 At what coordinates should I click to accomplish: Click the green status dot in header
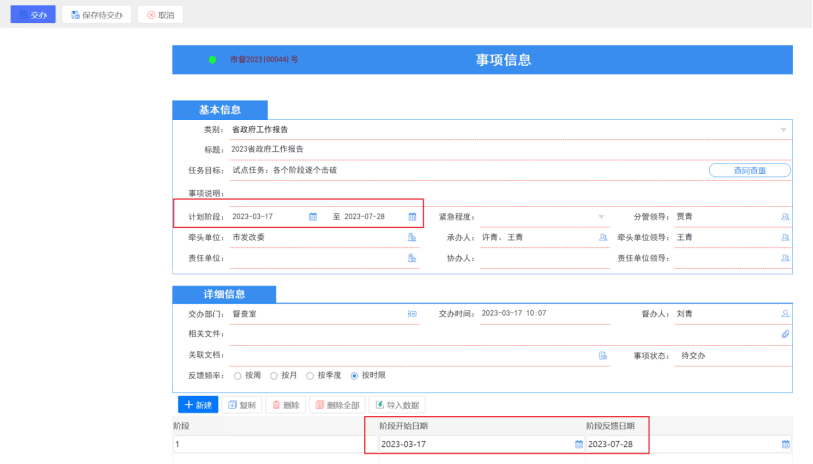pos(212,60)
